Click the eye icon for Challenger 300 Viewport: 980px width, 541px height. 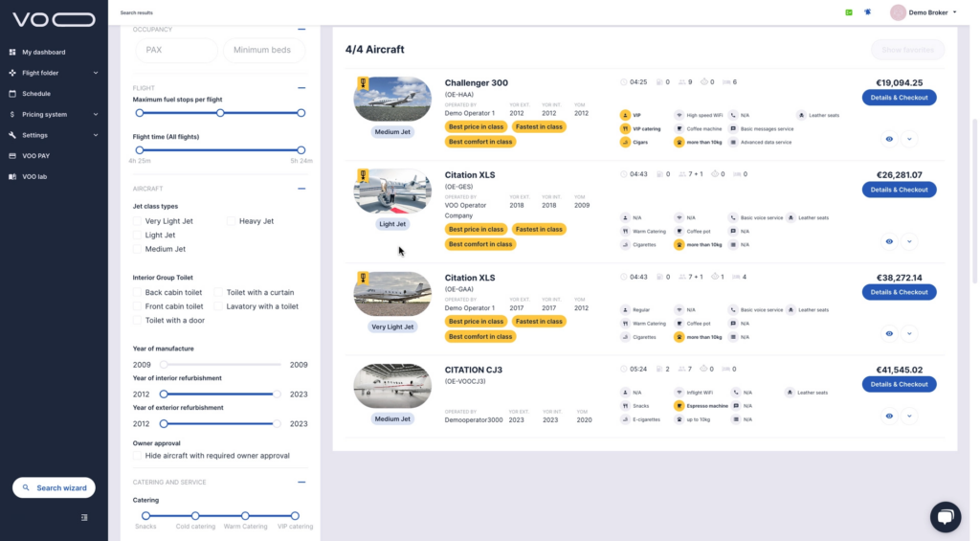(x=889, y=139)
